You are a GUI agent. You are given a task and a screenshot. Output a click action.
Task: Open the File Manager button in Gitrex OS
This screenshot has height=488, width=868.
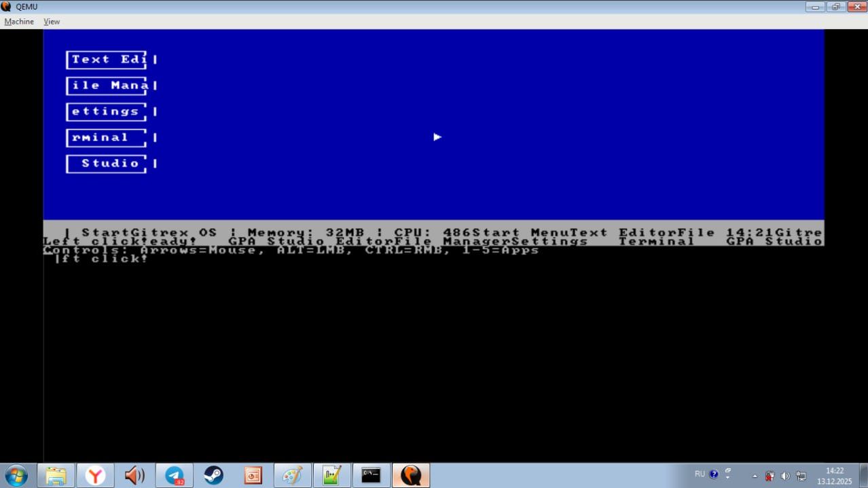tap(107, 86)
